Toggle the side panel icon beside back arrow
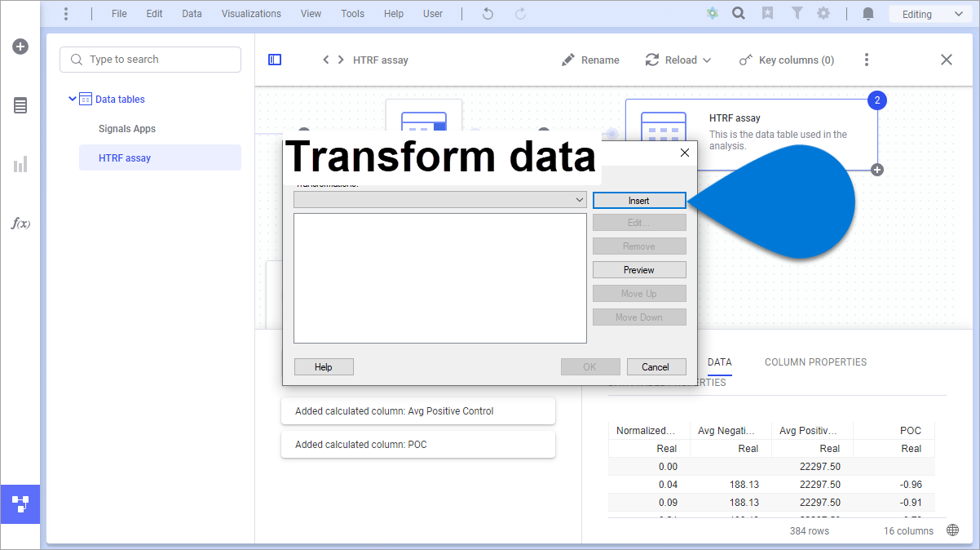 click(x=275, y=60)
